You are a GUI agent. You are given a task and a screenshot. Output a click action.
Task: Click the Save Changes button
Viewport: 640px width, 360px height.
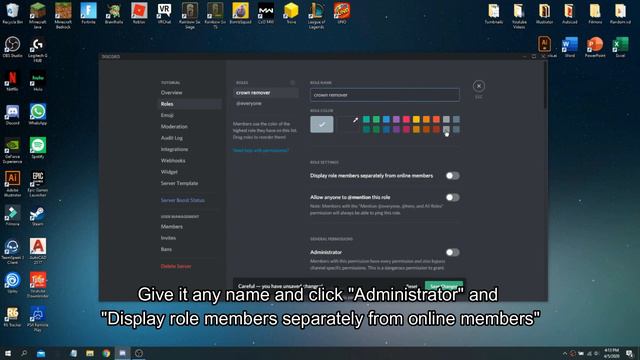click(x=444, y=286)
